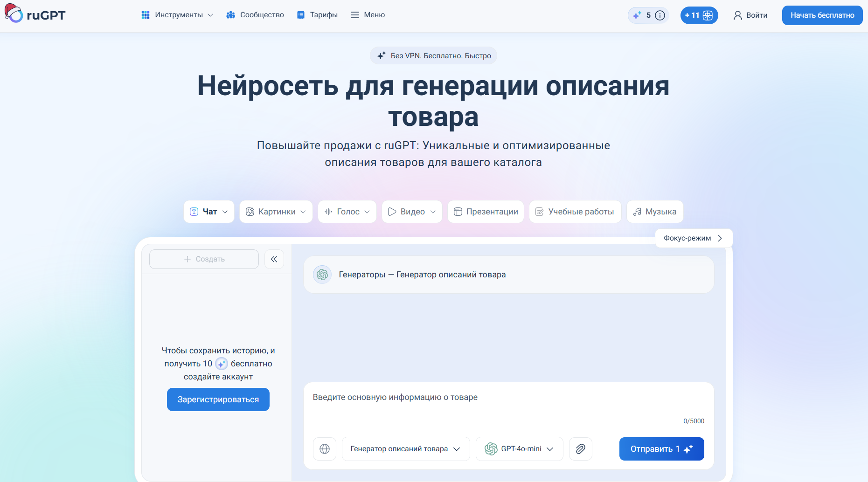Open Фокус-режим focus mode
The image size is (868, 482).
pyautogui.click(x=693, y=238)
